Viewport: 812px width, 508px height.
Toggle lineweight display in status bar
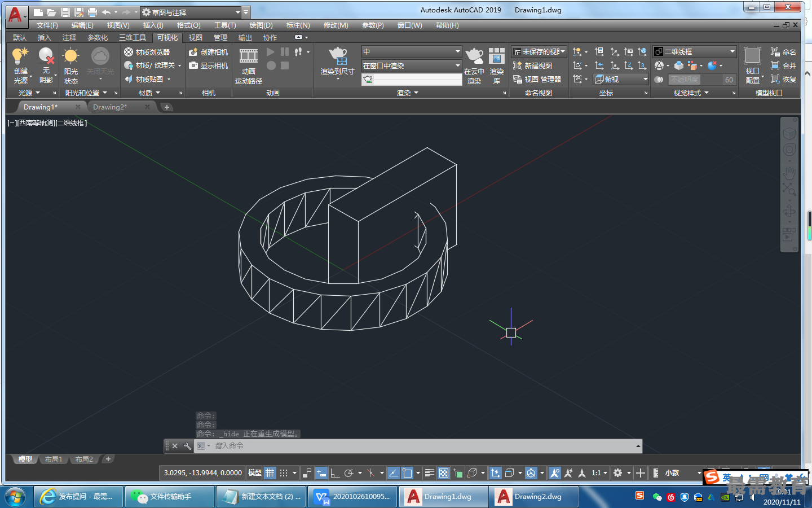429,473
